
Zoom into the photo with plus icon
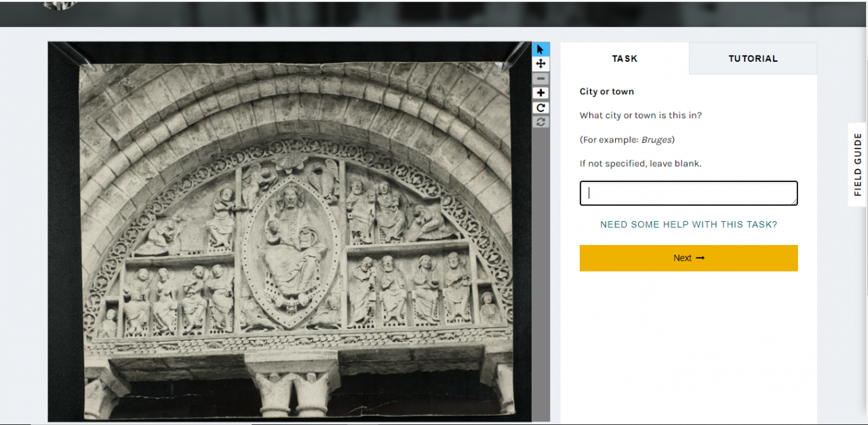point(540,93)
